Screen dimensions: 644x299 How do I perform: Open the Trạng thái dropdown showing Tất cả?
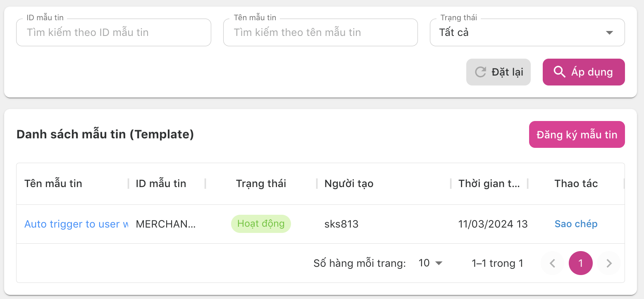(527, 32)
